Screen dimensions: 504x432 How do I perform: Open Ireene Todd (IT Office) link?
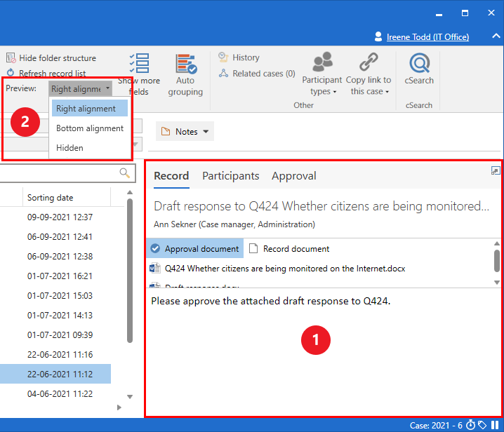point(427,37)
